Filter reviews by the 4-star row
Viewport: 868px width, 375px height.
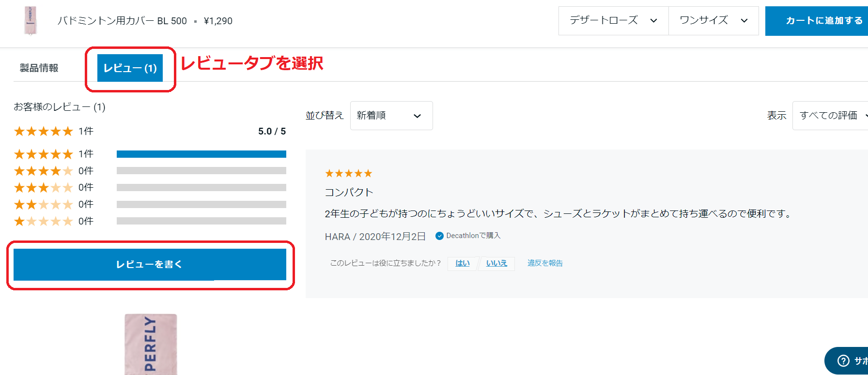(x=150, y=171)
